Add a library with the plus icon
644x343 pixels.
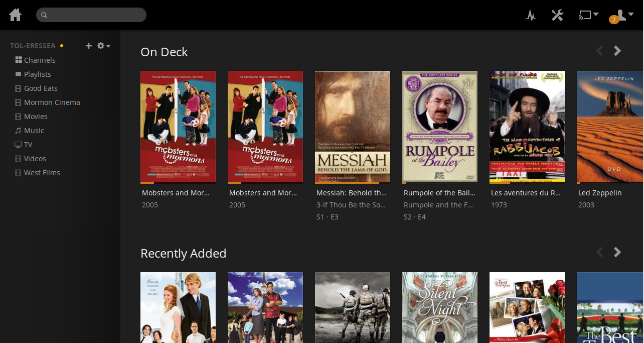coord(89,46)
